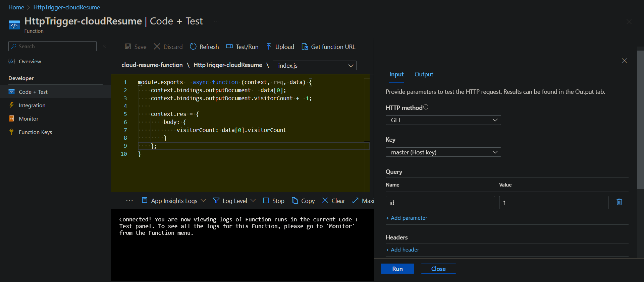Image resolution: width=644 pixels, height=282 pixels.
Task: Edit the query name field id
Action: click(x=440, y=203)
